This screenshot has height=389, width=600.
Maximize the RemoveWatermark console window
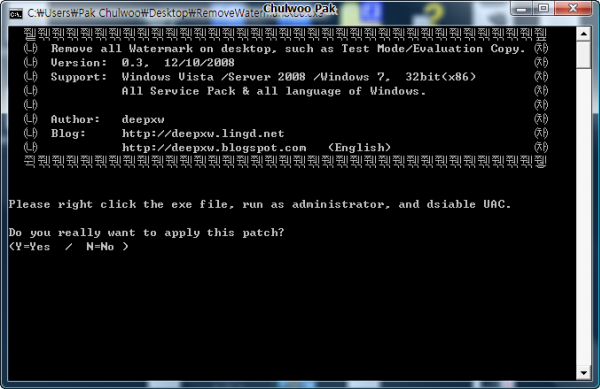click(x=544, y=8)
